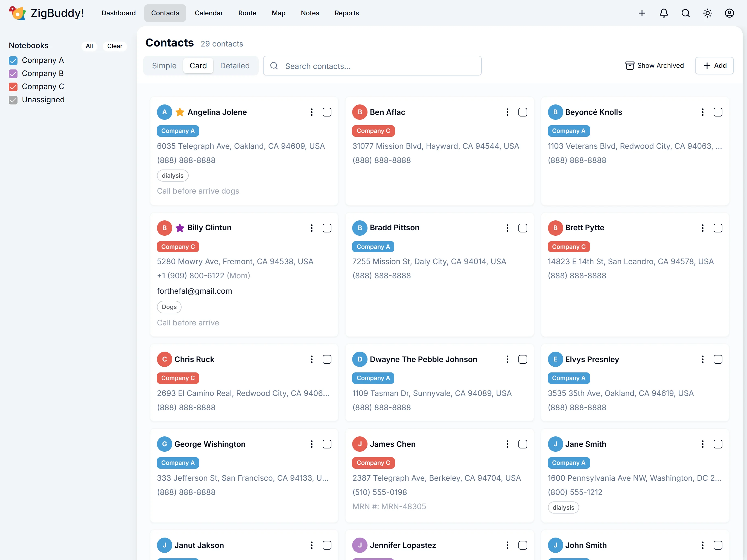Toggle Company B notebook checkbox
Viewport: 747px width, 560px height.
13,74
